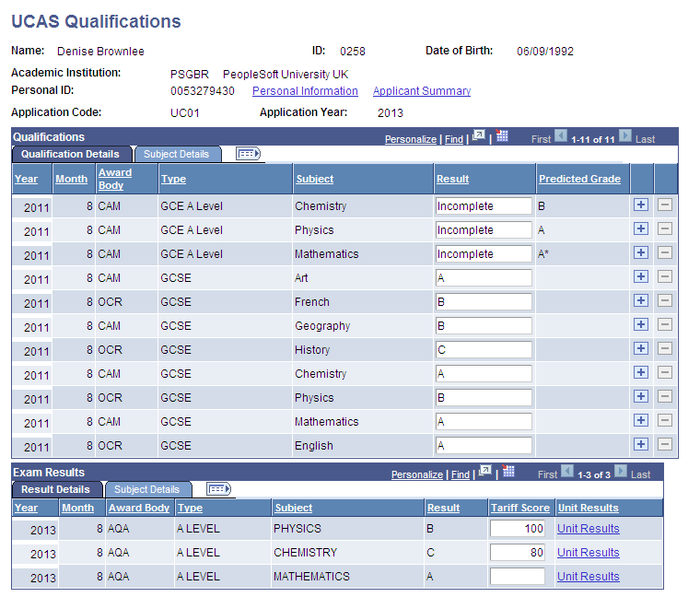Open Exam Results grid in new window icon

(484, 471)
